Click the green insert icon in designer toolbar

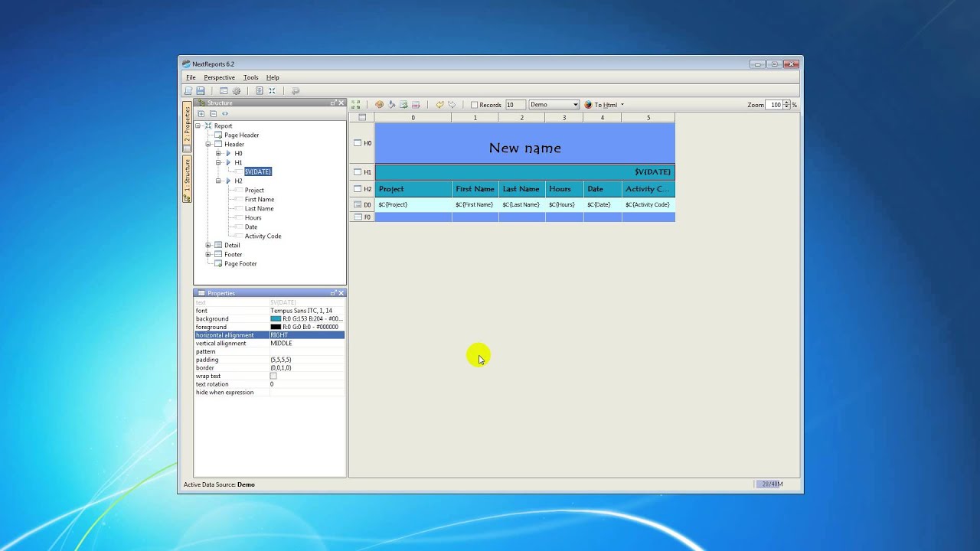point(403,105)
